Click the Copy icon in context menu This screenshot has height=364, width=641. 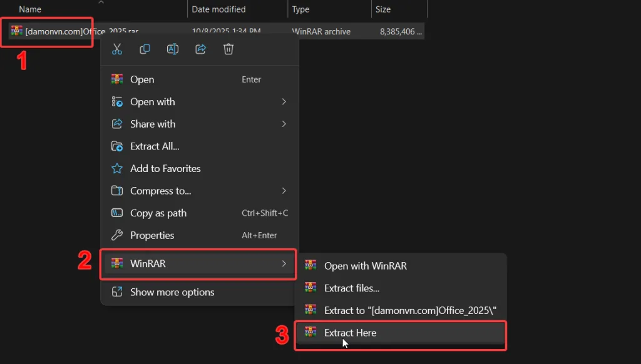(145, 49)
